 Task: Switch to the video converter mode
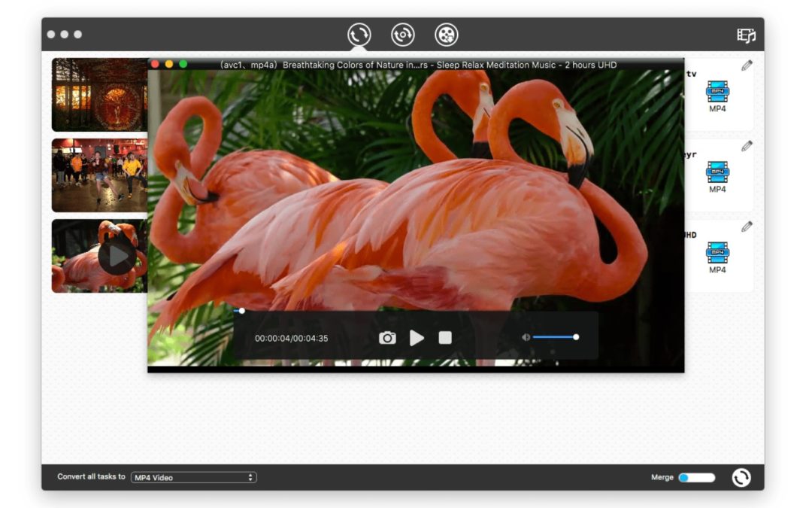[358, 35]
